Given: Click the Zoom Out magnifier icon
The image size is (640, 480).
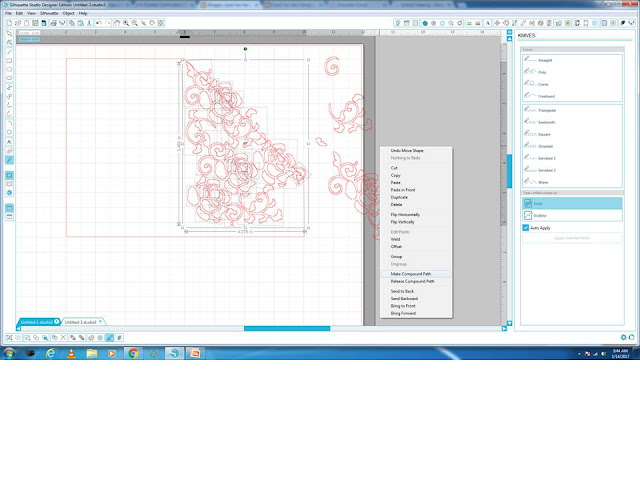Looking at the screenshot, I should pos(135,23).
